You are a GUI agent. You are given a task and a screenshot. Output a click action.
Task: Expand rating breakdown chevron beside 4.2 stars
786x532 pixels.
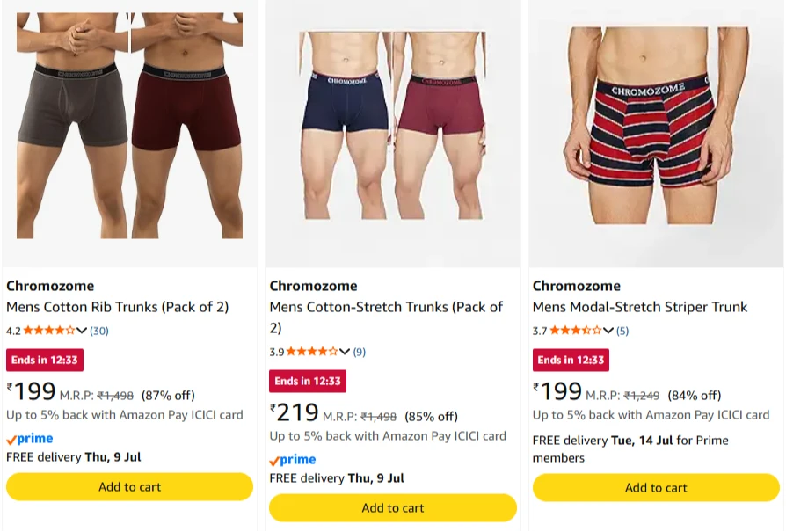click(82, 331)
